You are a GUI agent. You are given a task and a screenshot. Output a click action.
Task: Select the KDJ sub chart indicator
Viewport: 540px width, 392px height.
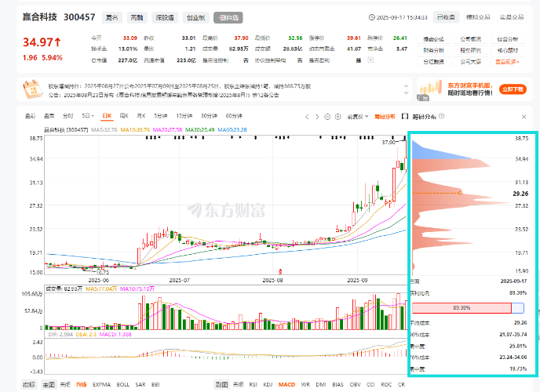pos(268,384)
